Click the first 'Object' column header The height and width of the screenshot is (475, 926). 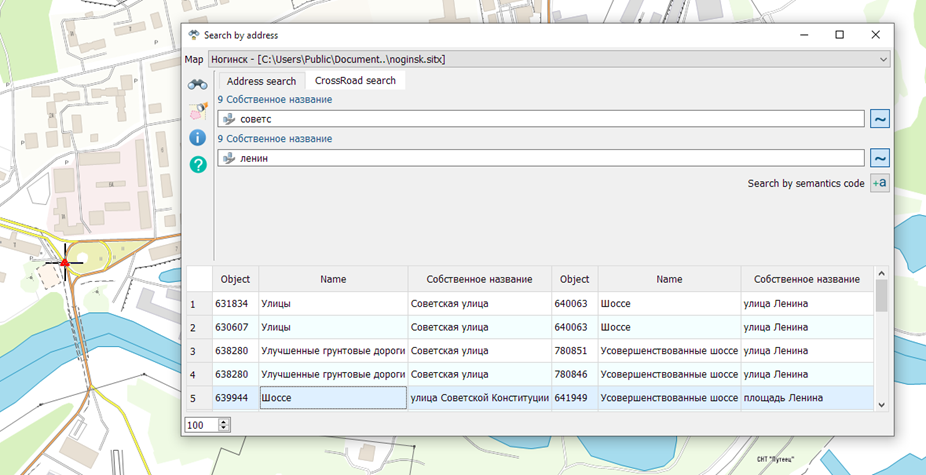point(235,280)
